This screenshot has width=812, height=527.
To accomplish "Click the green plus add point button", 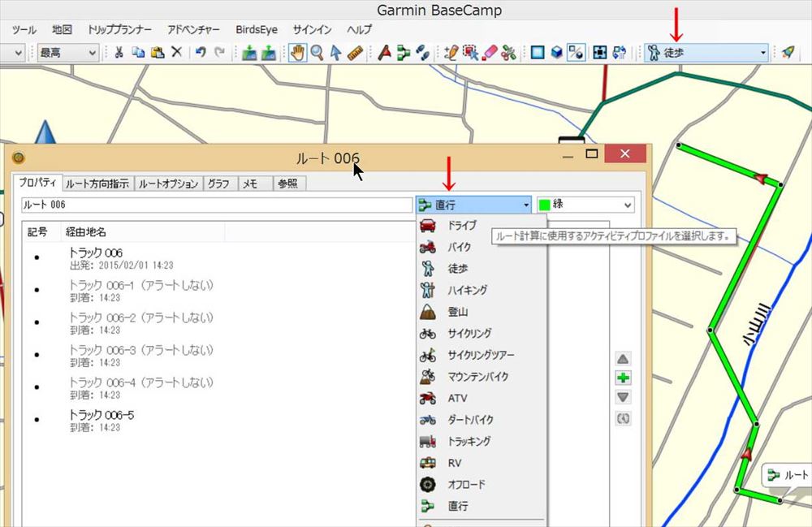I will tap(623, 378).
